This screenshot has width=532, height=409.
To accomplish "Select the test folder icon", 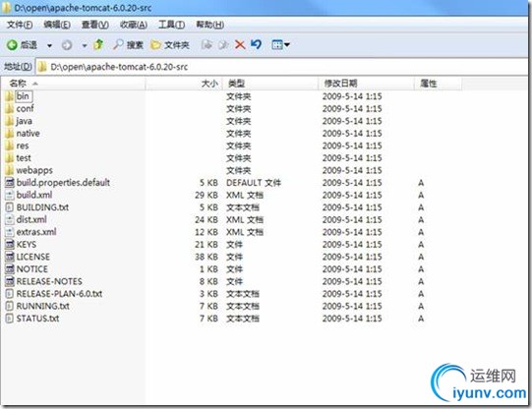I will tap(10, 158).
